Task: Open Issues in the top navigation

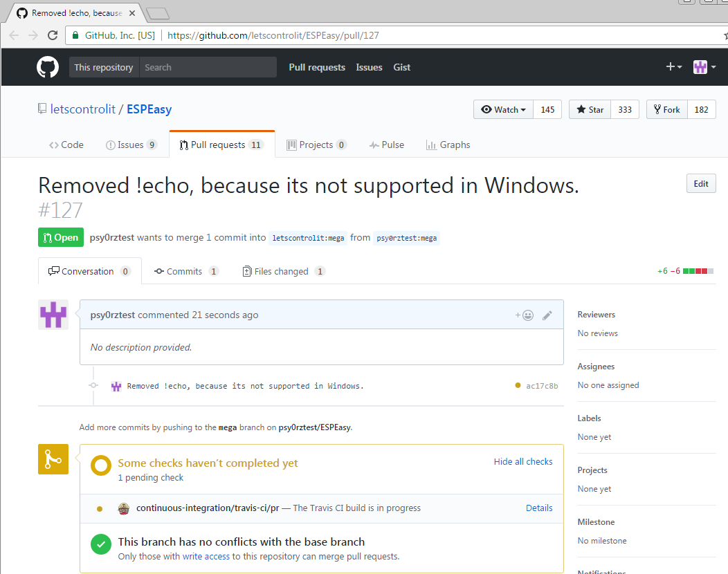Action: (369, 67)
